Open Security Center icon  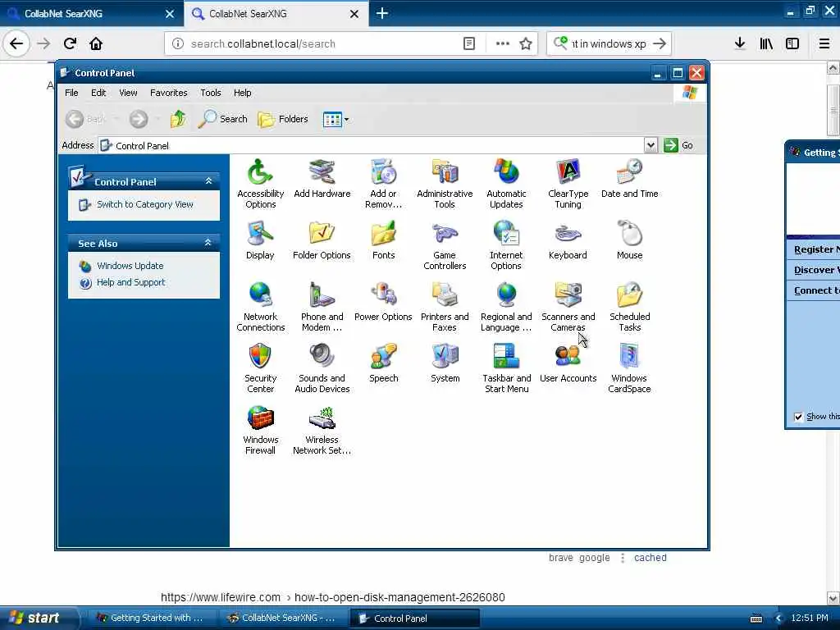pyautogui.click(x=260, y=368)
